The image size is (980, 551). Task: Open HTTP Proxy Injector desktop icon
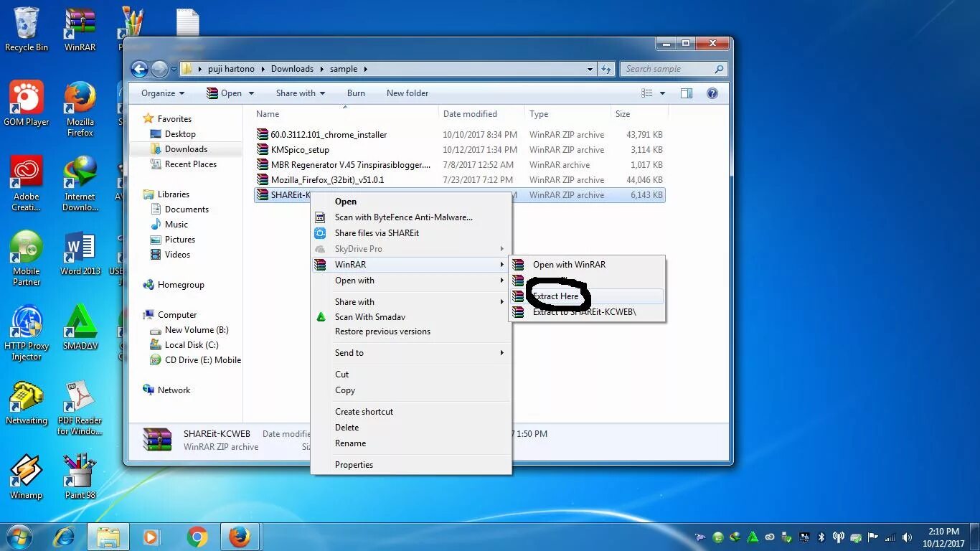[x=27, y=333]
